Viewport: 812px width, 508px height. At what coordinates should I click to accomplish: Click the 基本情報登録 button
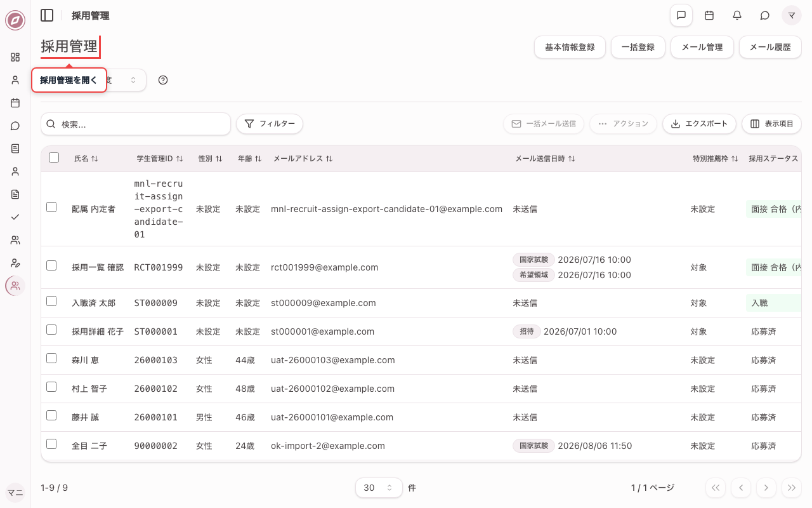(x=570, y=47)
